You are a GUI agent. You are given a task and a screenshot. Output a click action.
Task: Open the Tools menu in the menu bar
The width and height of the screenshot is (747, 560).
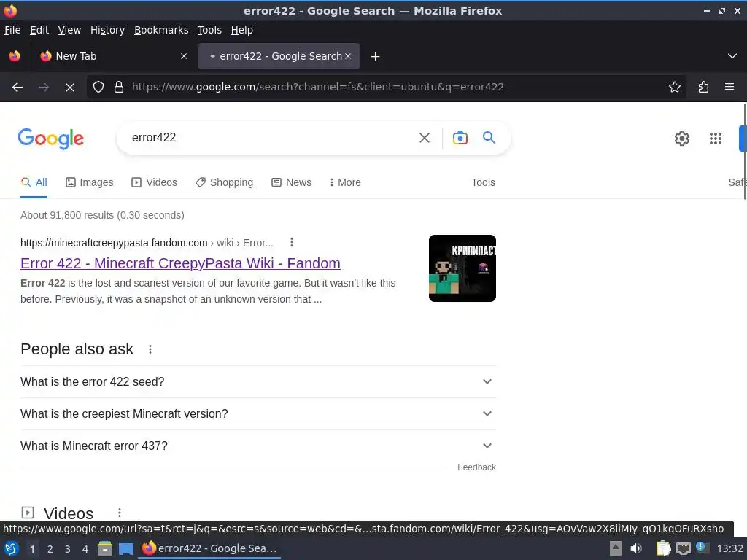[209, 30]
